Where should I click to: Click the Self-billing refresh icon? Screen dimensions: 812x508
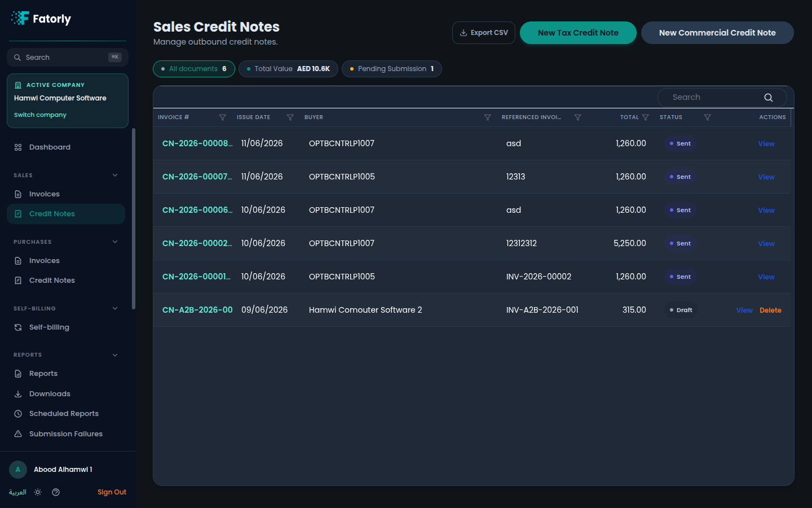point(18,327)
